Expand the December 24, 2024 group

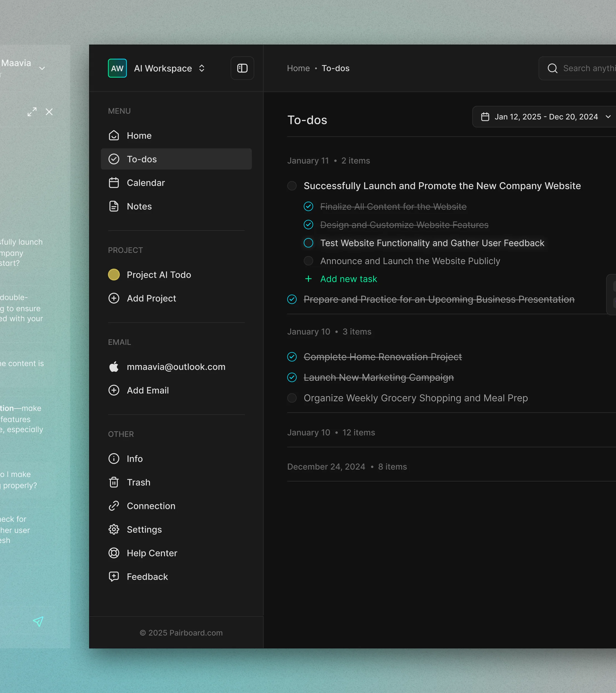[347, 467]
